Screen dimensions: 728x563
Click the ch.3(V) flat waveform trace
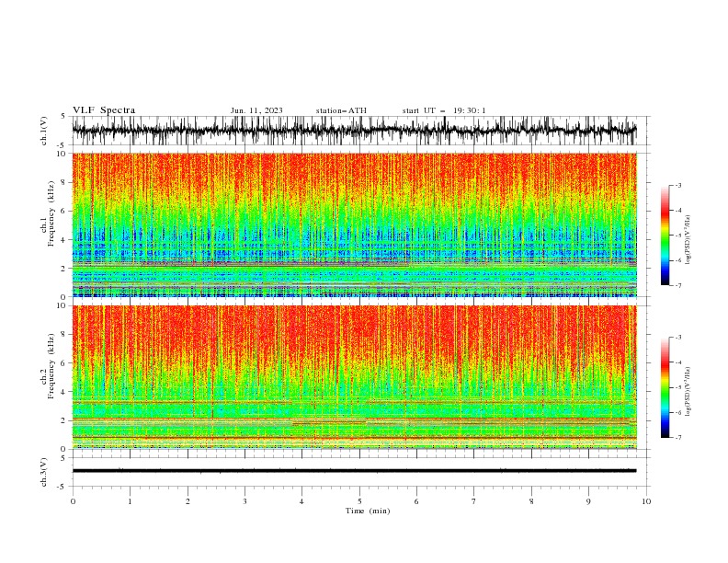[354, 471]
